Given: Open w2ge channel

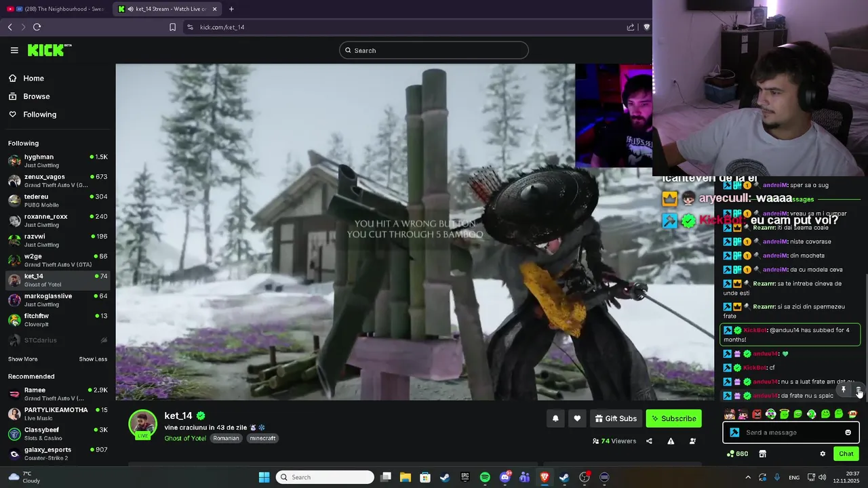Looking at the screenshot, I should pyautogui.click(x=58, y=260).
